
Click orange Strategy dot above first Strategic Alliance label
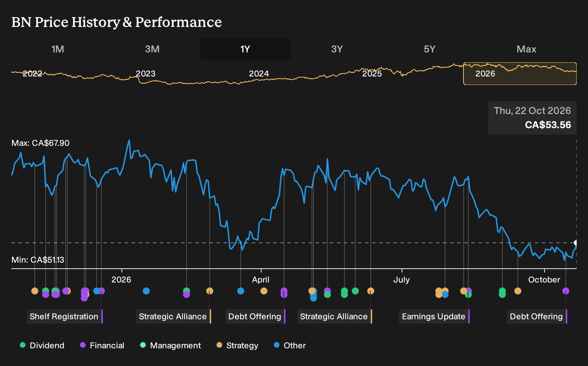click(x=210, y=291)
